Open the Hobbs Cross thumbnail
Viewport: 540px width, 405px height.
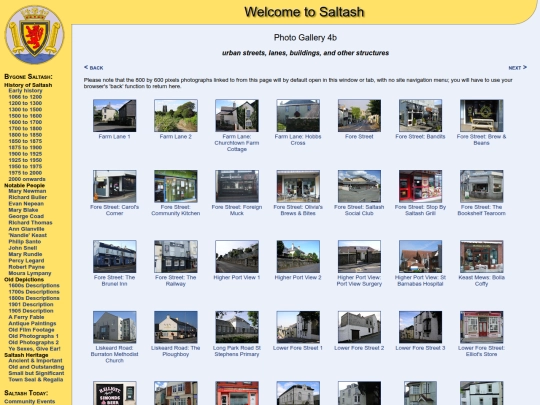point(298,116)
